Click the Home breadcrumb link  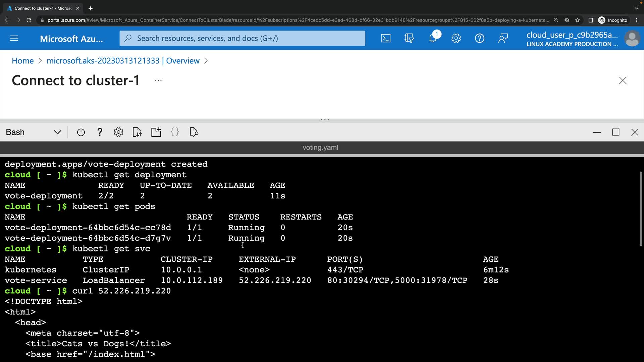22,61
